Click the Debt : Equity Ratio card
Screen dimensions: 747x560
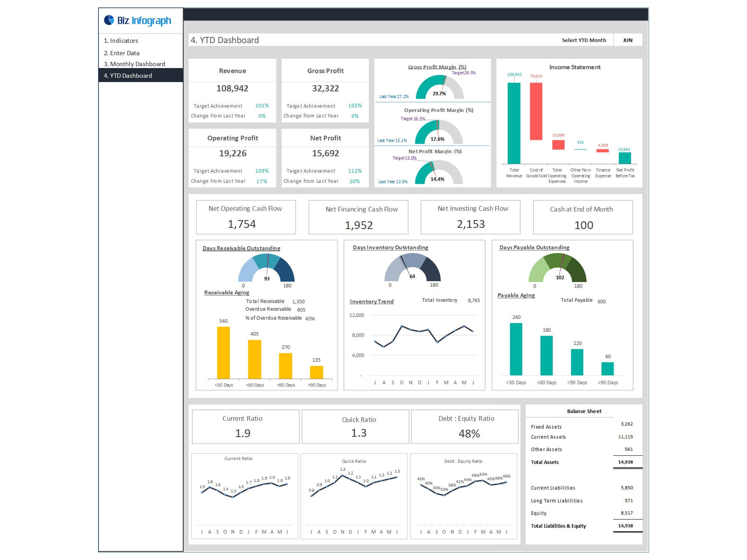(465, 426)
